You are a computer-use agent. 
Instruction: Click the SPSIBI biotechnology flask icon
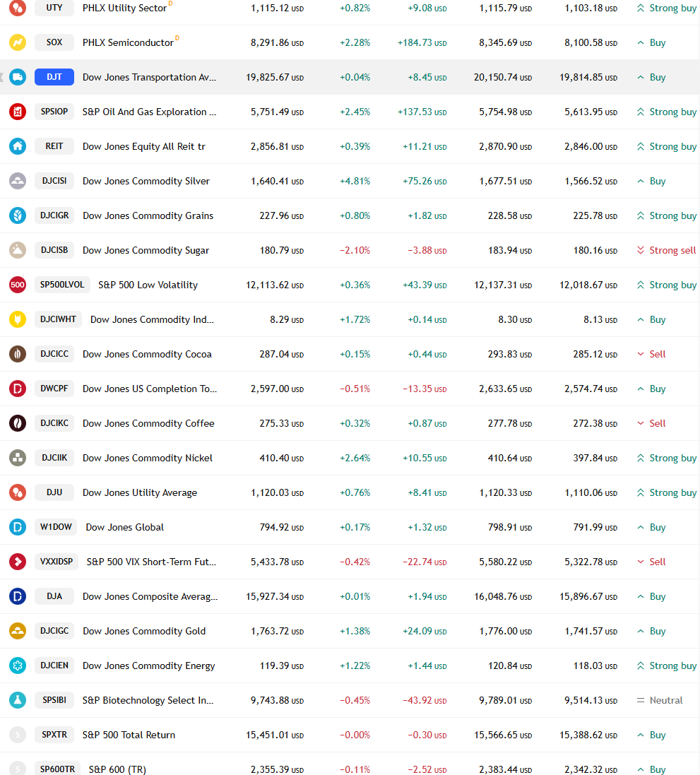tap(17, 700)
